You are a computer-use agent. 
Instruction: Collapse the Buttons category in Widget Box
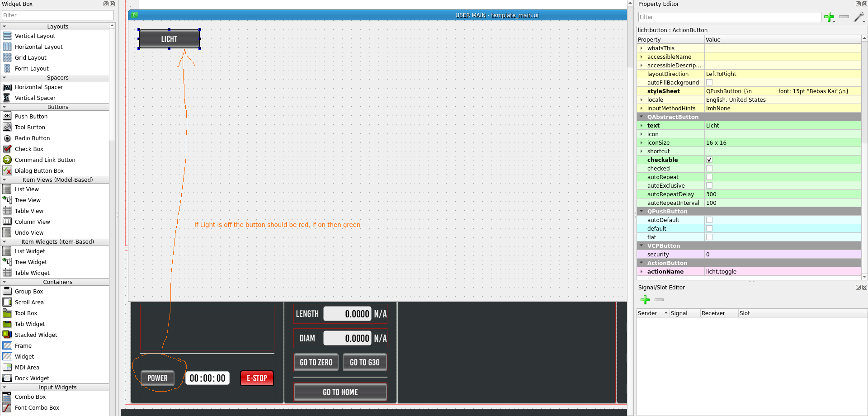[5, 107]
